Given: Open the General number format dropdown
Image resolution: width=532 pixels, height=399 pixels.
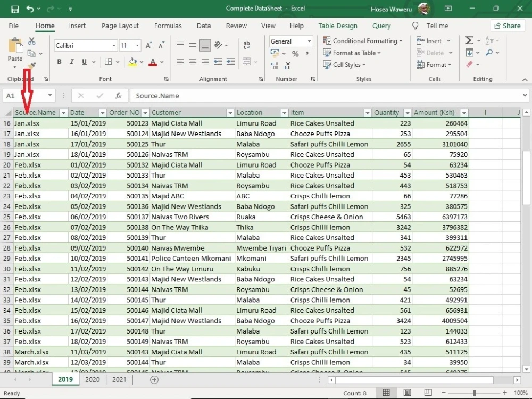Looking at the screenshot, I should 309,41.
